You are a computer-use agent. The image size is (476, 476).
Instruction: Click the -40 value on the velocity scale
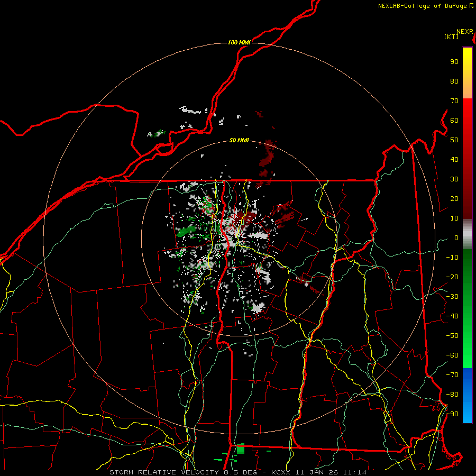click(452, 316)
